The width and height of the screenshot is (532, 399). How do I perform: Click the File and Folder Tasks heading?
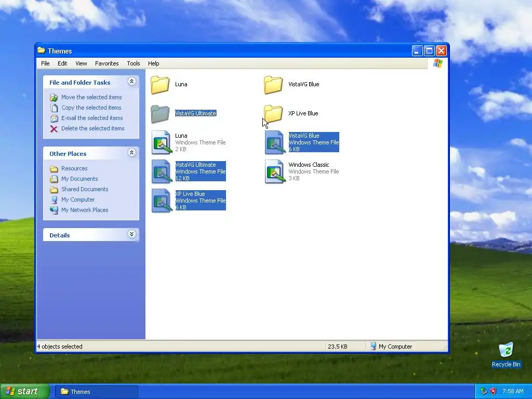click(x=79, y=83)
